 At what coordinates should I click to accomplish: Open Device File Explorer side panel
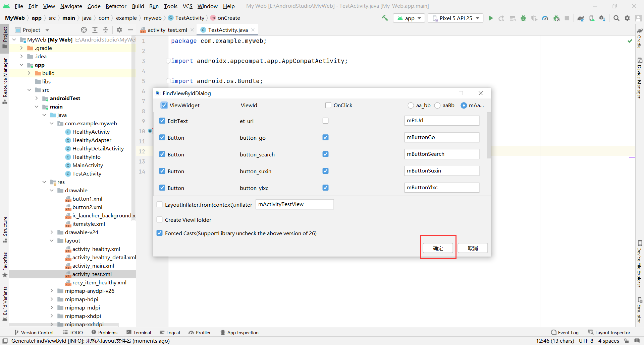[x=640, y=264]
